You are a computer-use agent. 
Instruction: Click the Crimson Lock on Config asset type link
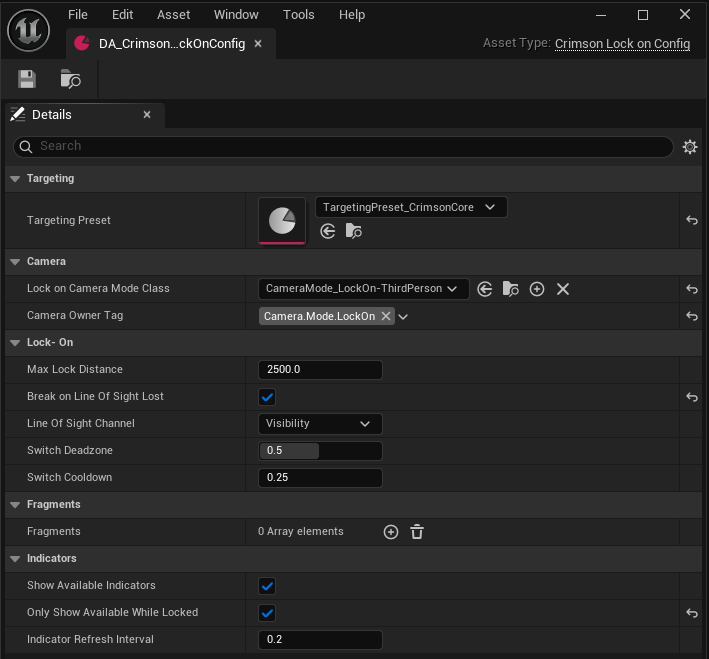click(622, 43)
